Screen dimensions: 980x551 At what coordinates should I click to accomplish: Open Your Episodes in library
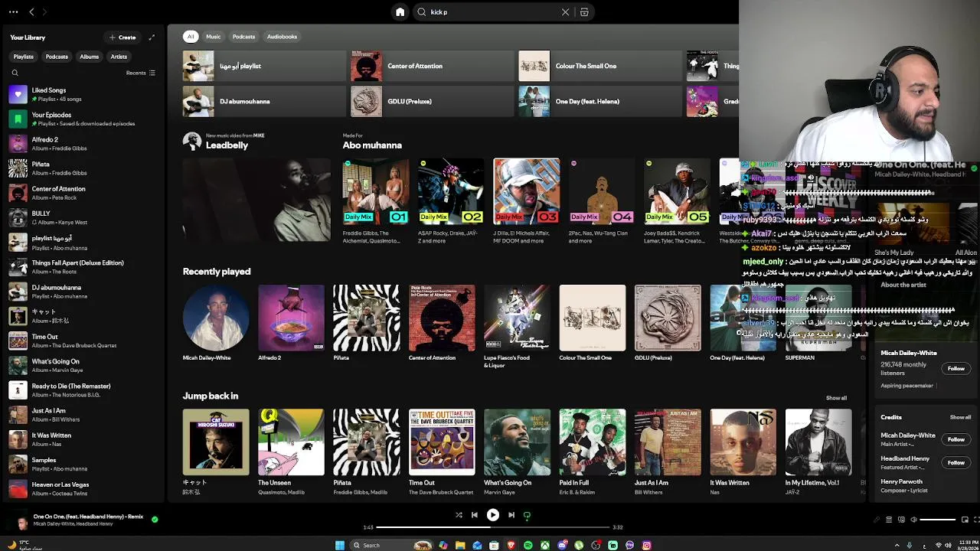[x=83, y=119]
